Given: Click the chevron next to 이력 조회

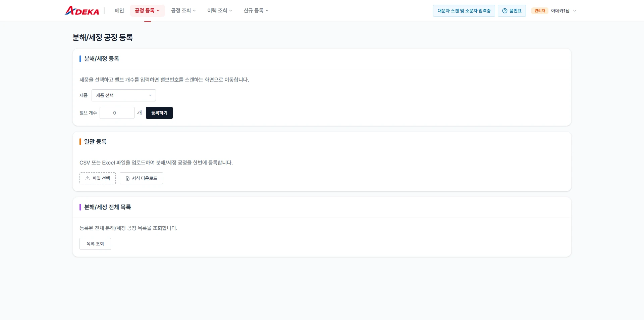Looking at the screenshot, I should point(230,11).
